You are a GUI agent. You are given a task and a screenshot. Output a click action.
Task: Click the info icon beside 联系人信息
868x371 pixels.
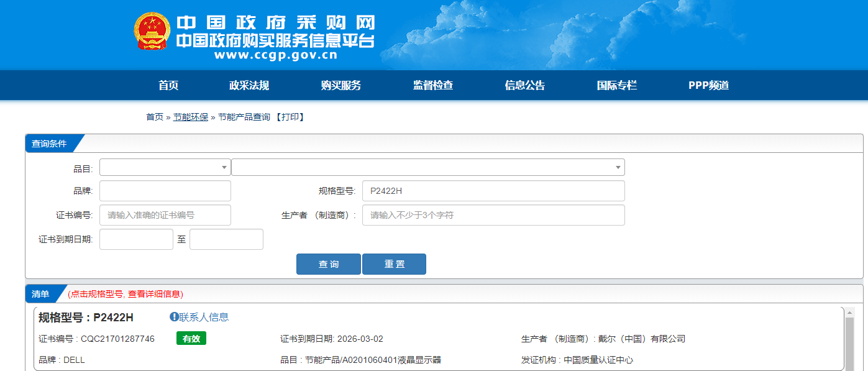(x=175, y=317)
